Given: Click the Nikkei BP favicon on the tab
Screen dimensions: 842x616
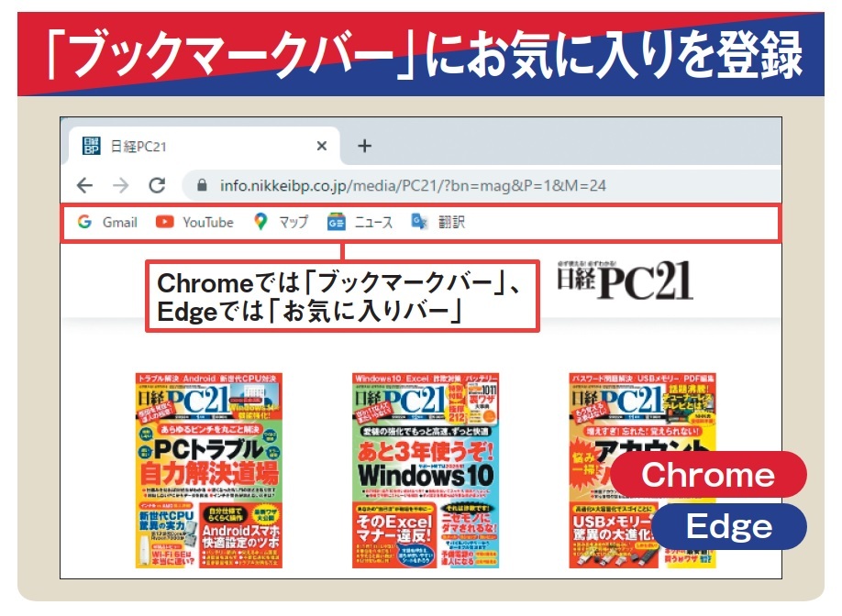Looking at the screenshot, I should pos(91,146).
